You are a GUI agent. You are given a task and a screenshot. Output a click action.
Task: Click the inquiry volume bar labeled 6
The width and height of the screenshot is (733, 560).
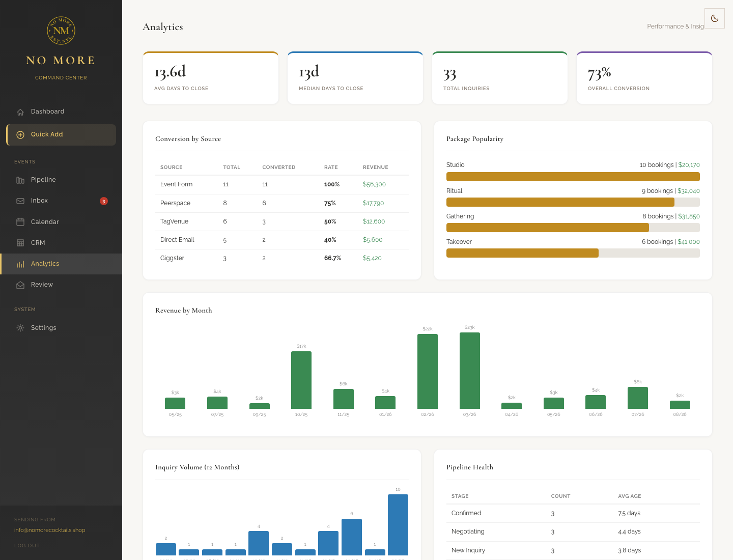[352, 537]
